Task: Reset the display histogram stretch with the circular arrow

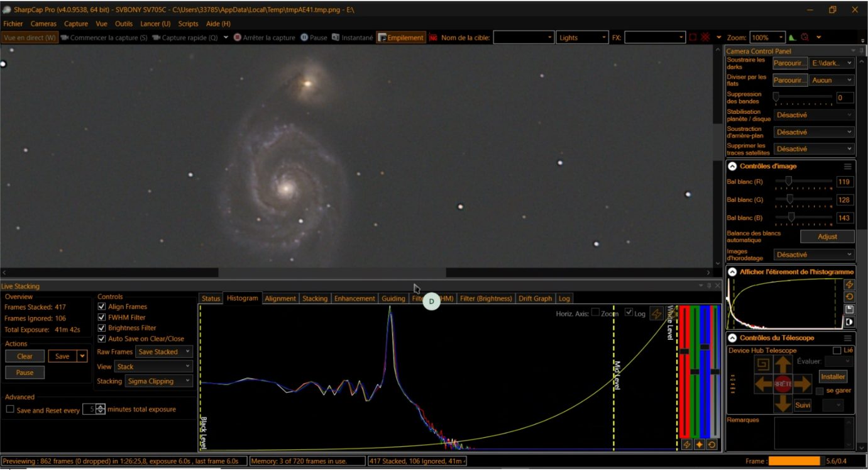Action: pos(849,297)
